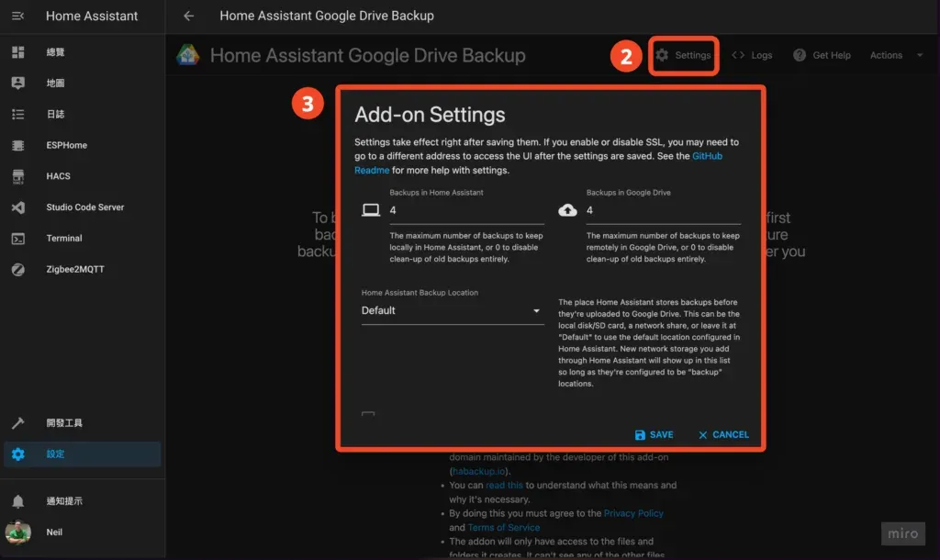Click the notifications bell icon

coord(18,500)
